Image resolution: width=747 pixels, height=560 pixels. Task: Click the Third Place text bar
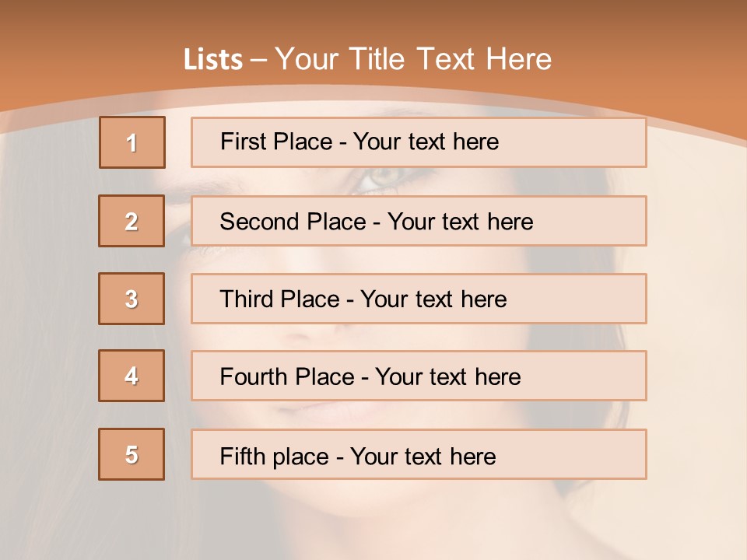(x=419, y=299)
